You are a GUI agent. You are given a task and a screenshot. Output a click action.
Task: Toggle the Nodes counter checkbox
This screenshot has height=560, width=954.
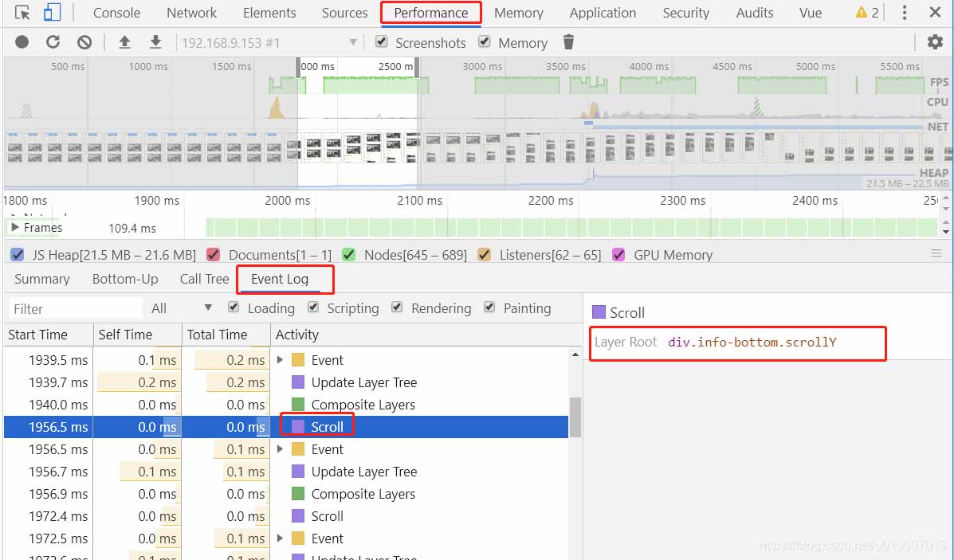[x=348, y=255]
